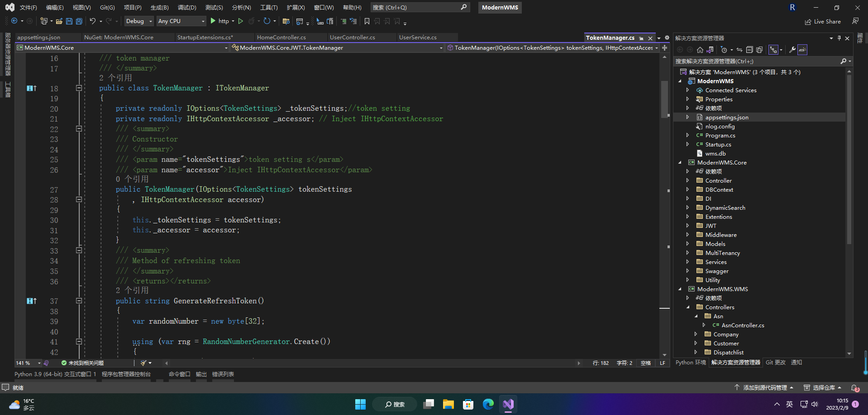Click the Solution Explorer vertical scrollbar
Image resolution: width=868 pixels, height=415 pixels.
(x=849, y=160)
